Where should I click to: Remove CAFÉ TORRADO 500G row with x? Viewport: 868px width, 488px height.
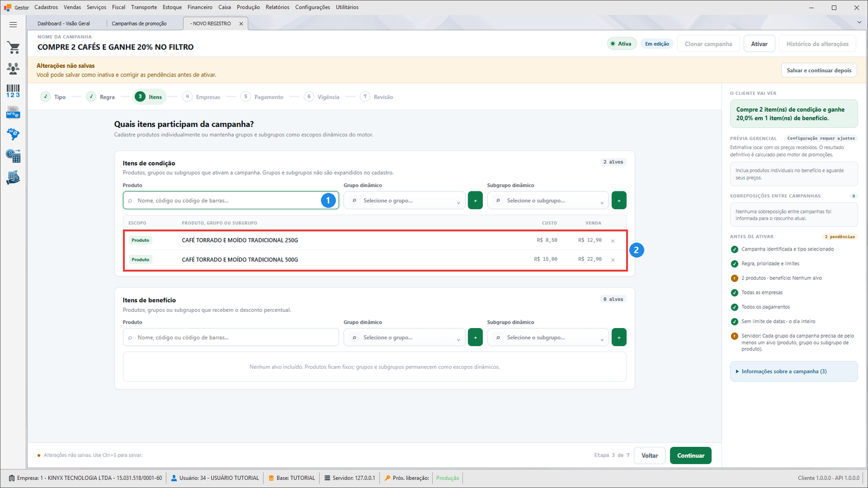point(613,260)
